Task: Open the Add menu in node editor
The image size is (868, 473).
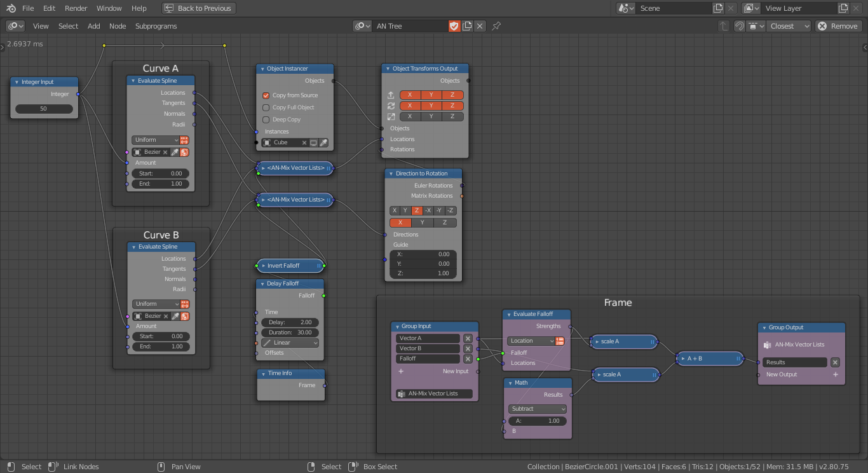Action: point(94,26)
